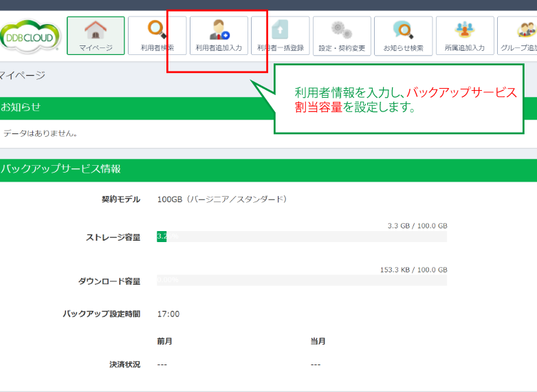Open 利用者検索 user search
This screenshot has width=537, height=392.
[157, 36]
